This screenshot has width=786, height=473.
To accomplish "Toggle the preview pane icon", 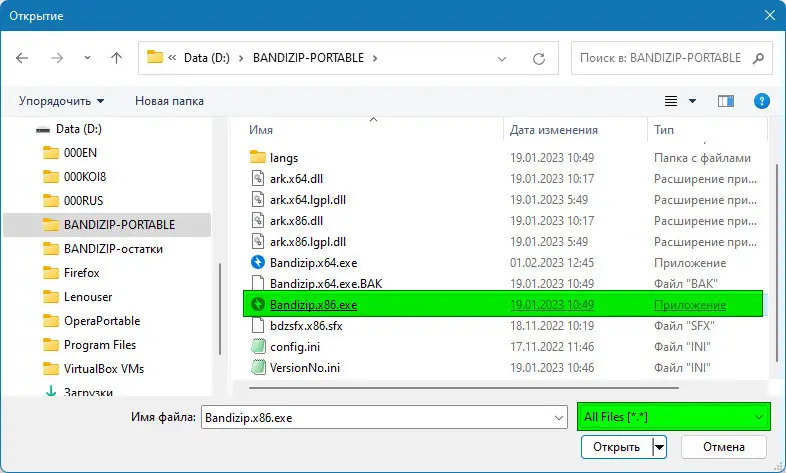I will click(726, 101).
